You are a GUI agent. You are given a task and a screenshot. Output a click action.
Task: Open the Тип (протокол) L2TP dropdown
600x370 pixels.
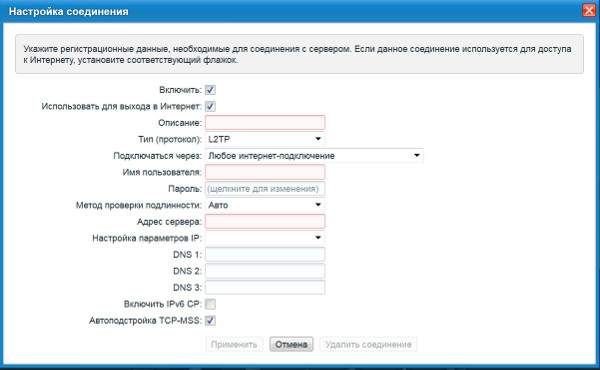265,139
